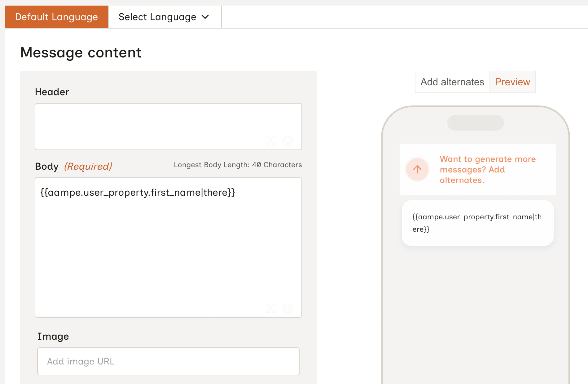Open the Select Language dropdown
Image resolution: width=588 pixels, height=384 pixels.
(x=164, y=17)
